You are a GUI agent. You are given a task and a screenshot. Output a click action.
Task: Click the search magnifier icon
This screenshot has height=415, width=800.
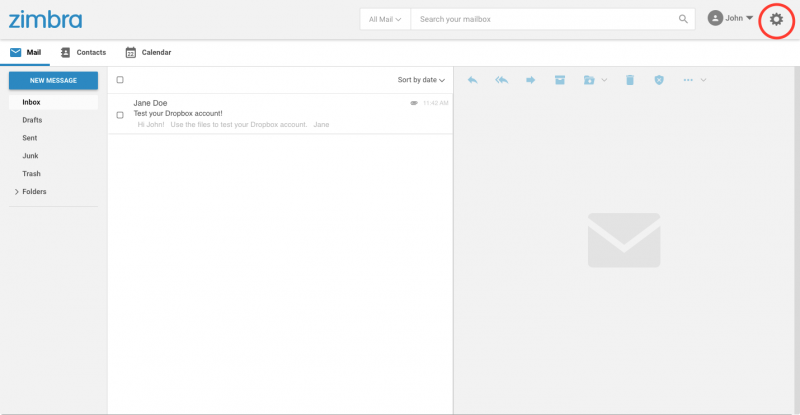tap(683, 19)
